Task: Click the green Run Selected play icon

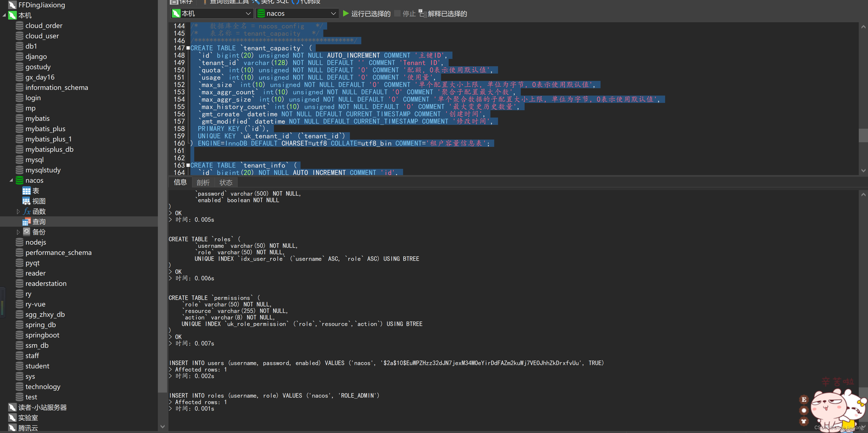Action: click(345, 14)
